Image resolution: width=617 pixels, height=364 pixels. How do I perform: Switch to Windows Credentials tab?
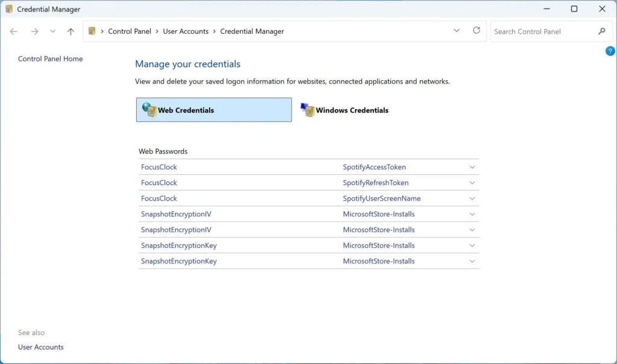(x=344, y=110)
